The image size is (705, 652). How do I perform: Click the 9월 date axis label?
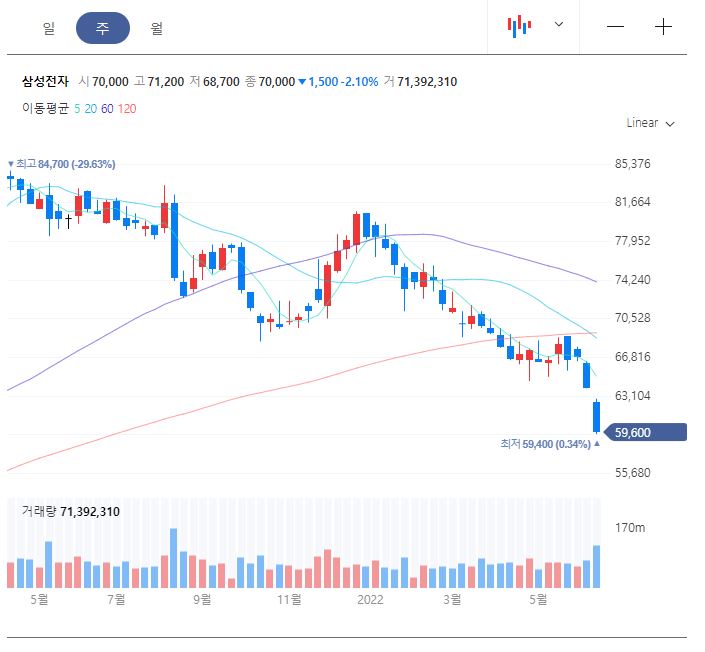point(202,600)
